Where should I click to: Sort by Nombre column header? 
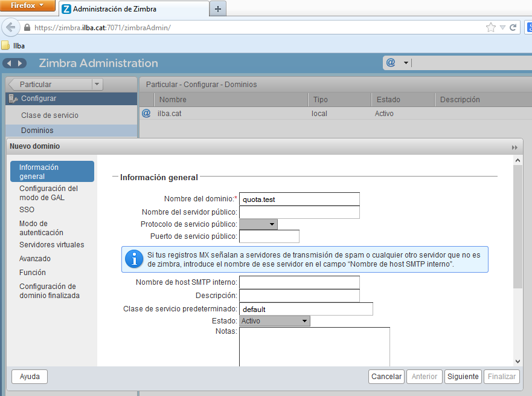coord(231,100)
